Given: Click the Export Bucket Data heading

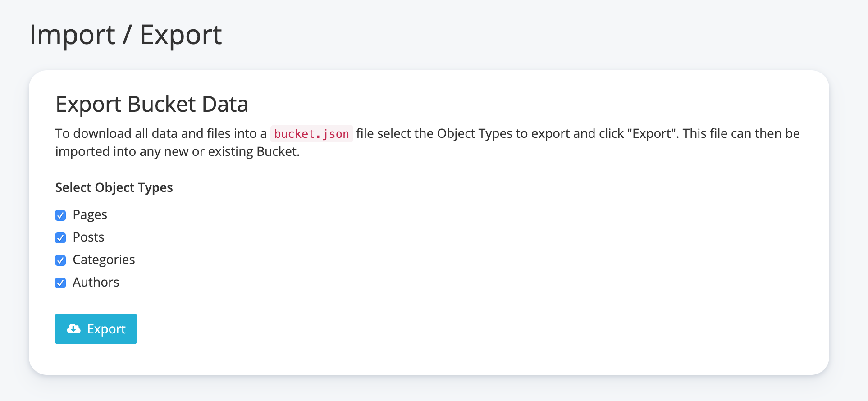Looking at the screenshot, I should coord(152,104).
